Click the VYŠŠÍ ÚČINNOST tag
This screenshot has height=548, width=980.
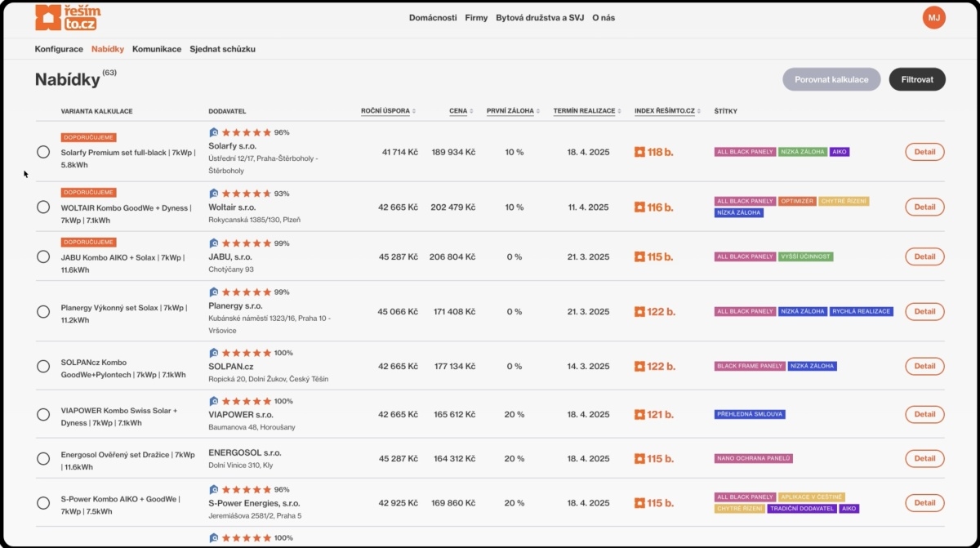[806, 256]
